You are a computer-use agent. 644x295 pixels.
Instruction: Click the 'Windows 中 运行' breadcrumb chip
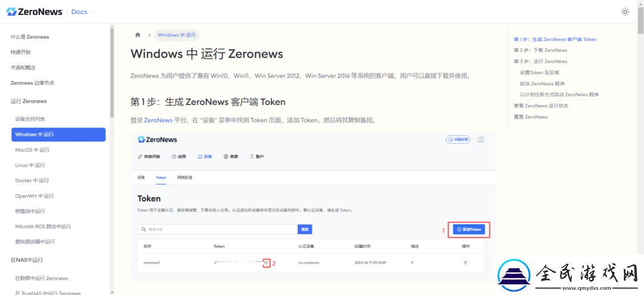point(177,35)
